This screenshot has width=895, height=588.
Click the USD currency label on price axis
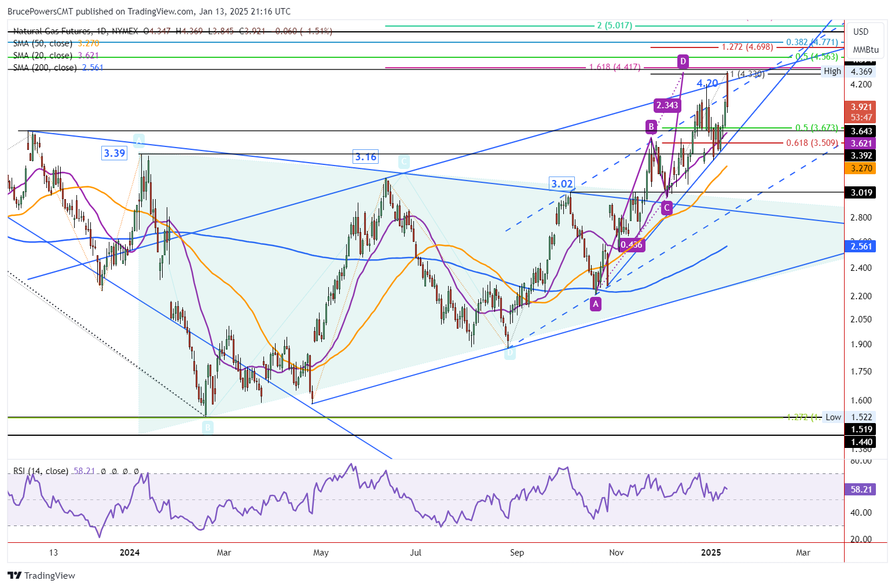[861, 32]
